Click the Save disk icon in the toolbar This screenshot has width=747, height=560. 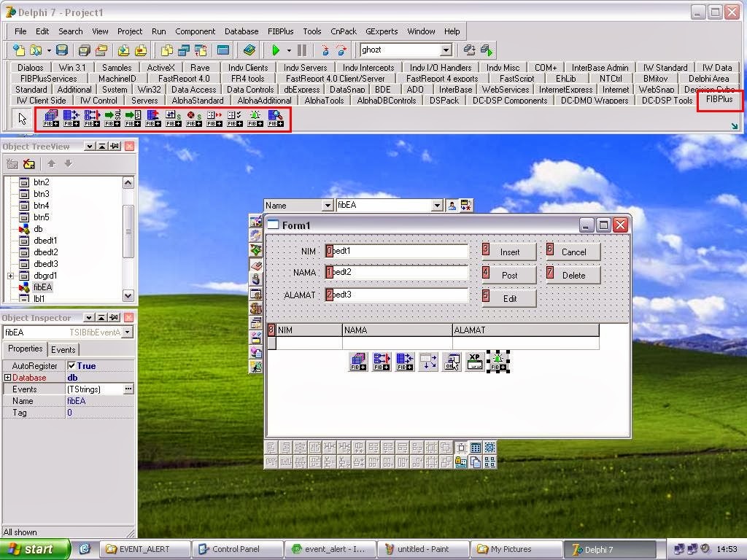(61, 50)
